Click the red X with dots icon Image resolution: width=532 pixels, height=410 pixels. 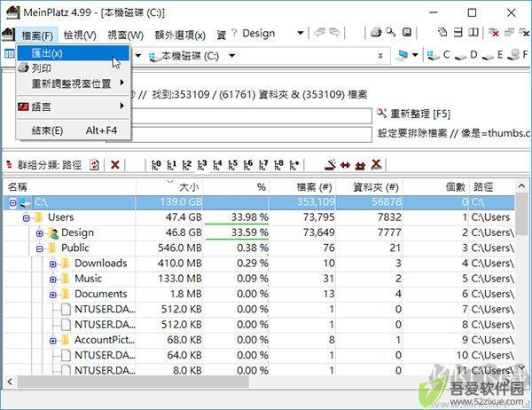[376, 165]
